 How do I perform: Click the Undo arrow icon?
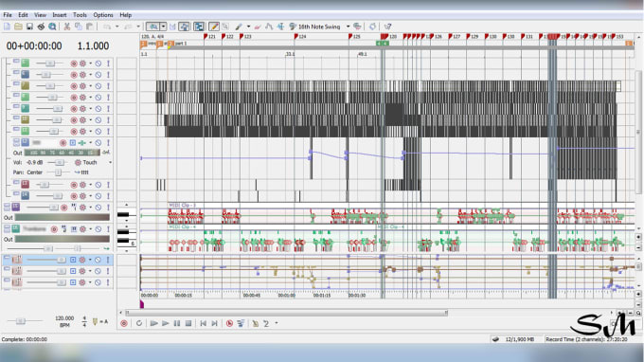(107, 27)
